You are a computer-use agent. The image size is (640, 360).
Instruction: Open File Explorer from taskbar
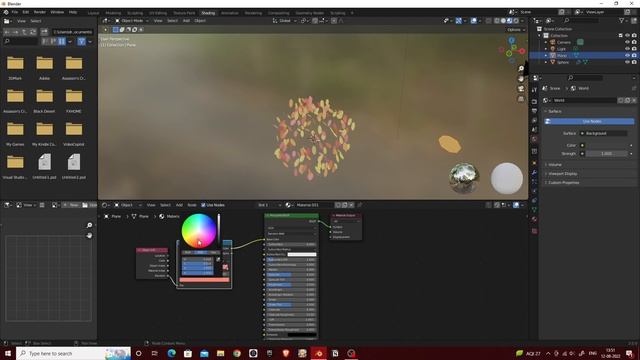(x=220, y=353)
